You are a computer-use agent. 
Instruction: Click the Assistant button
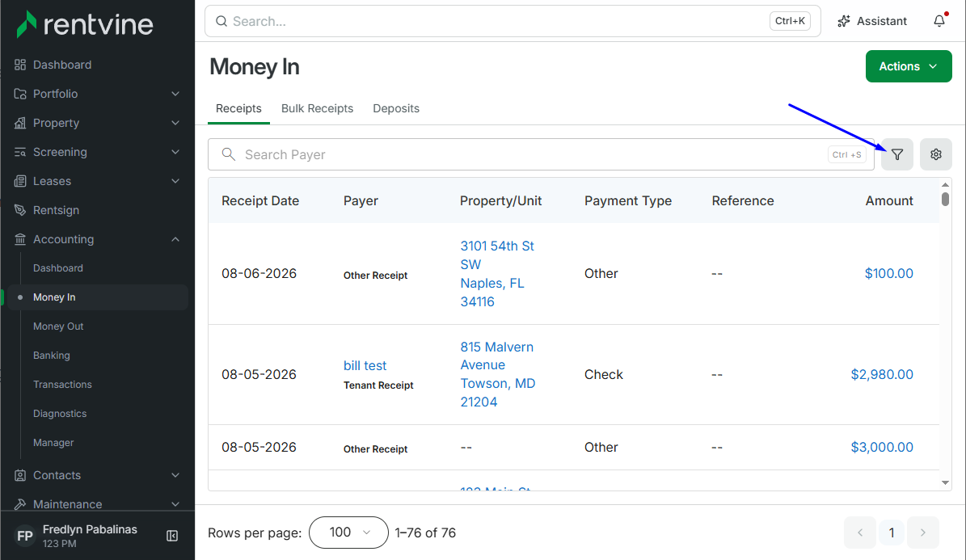click(871, 21)
